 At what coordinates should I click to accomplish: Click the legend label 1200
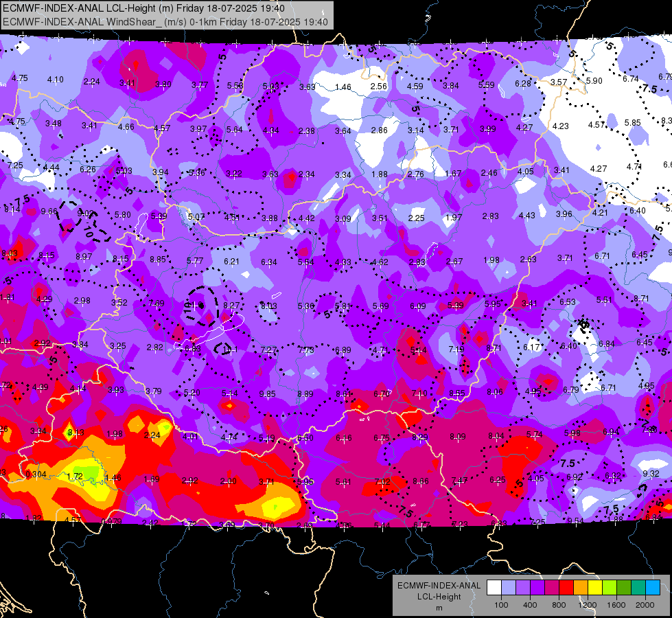coord(588,605)
